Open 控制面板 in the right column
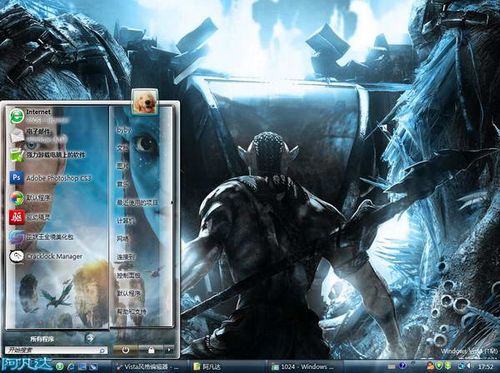Image resolution: width=500 pixels, height=373 pixels. coord(128,276)
